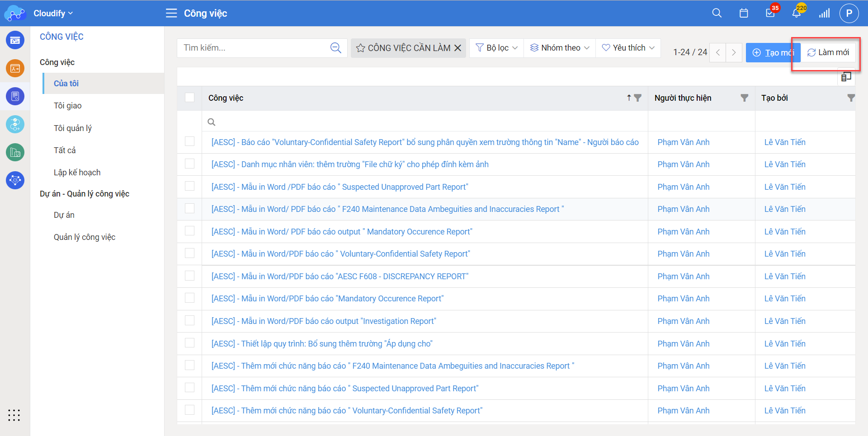Tick checkbox for Danh mục nhân viên row
Viewport: 868px width, 436px height.
(189, 164)
